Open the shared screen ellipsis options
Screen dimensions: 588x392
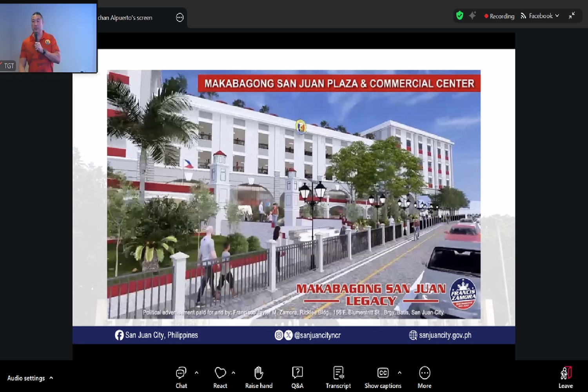coord(180,18)
